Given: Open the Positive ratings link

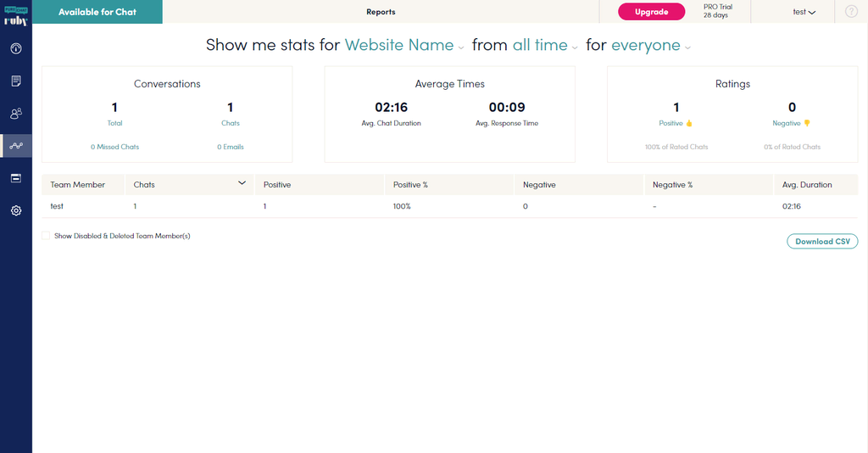Looking at the screenshot, I should (x=676, y=123).
